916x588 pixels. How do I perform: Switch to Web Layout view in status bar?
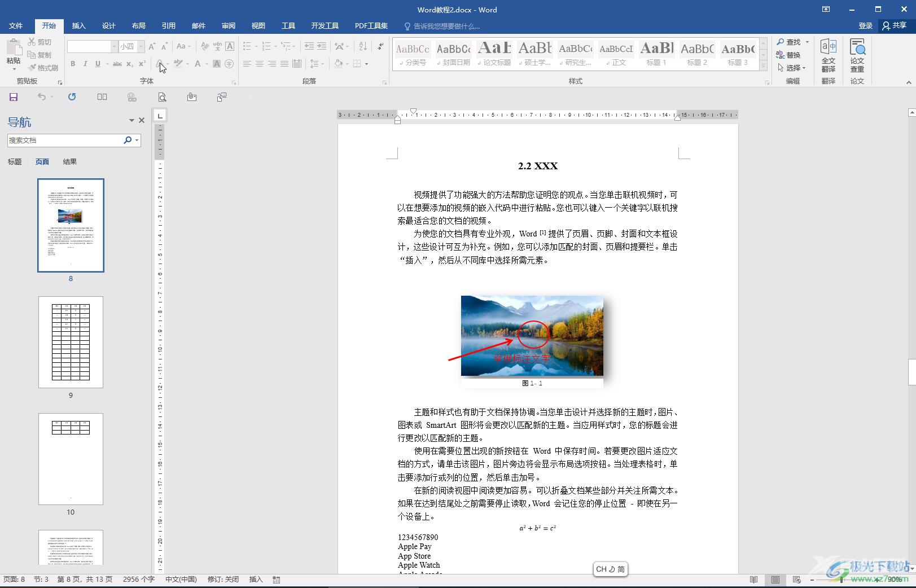click(x=796, y=580)
